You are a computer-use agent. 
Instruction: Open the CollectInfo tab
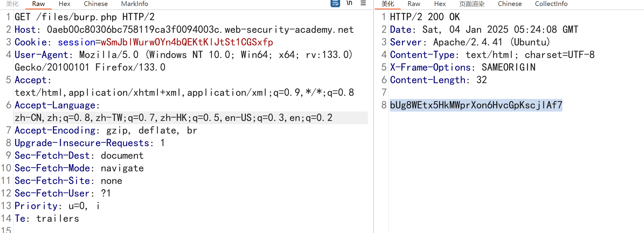tap(551, 4)
